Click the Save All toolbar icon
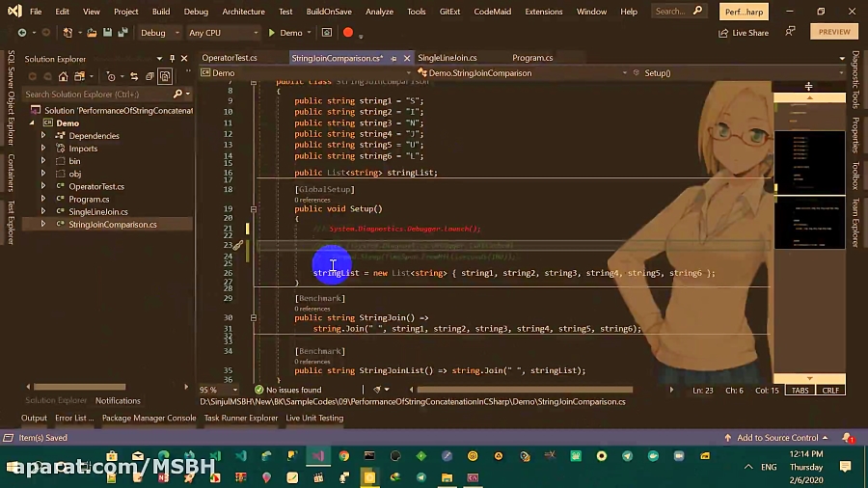 tap(122, 33)
